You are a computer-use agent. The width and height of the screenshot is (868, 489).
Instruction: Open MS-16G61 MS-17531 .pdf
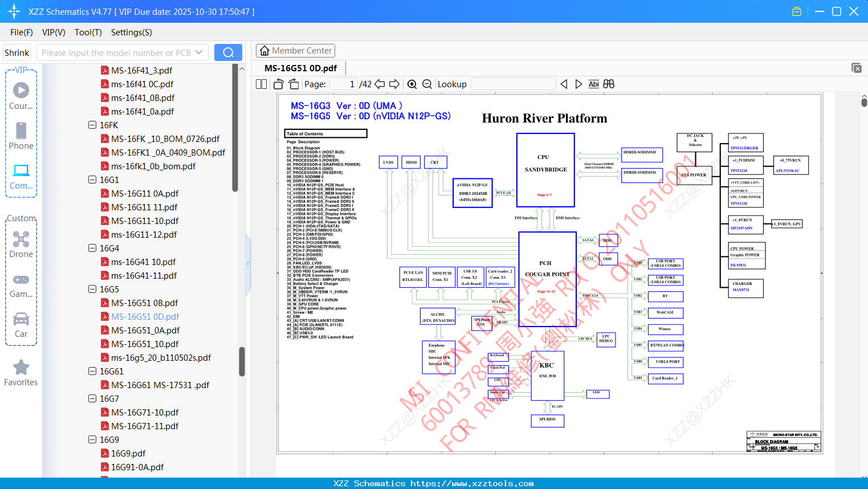160,385
